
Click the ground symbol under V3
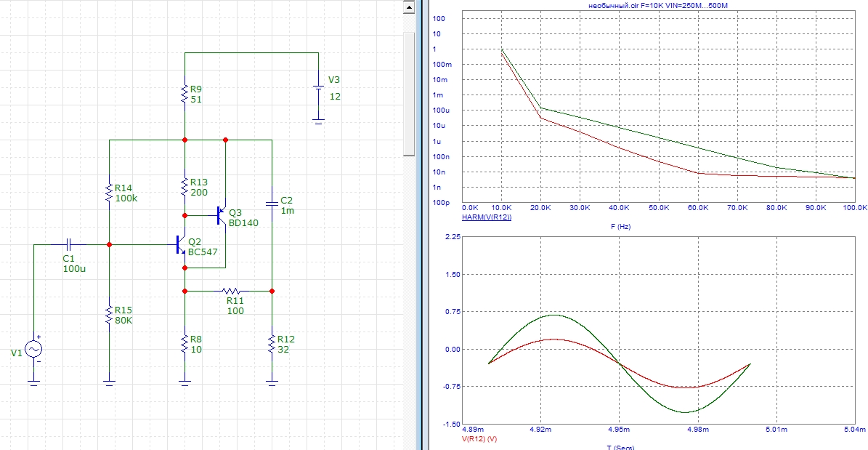click(318, 121)
